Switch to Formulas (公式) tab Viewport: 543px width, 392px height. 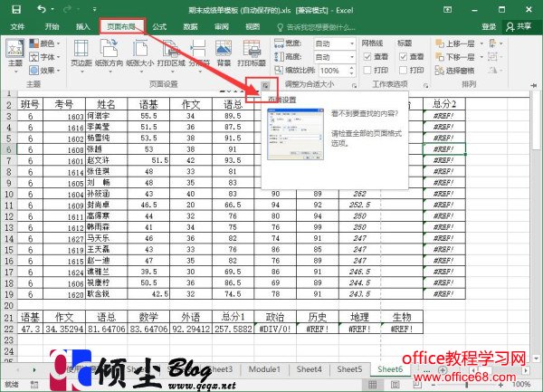coord(159,26)
